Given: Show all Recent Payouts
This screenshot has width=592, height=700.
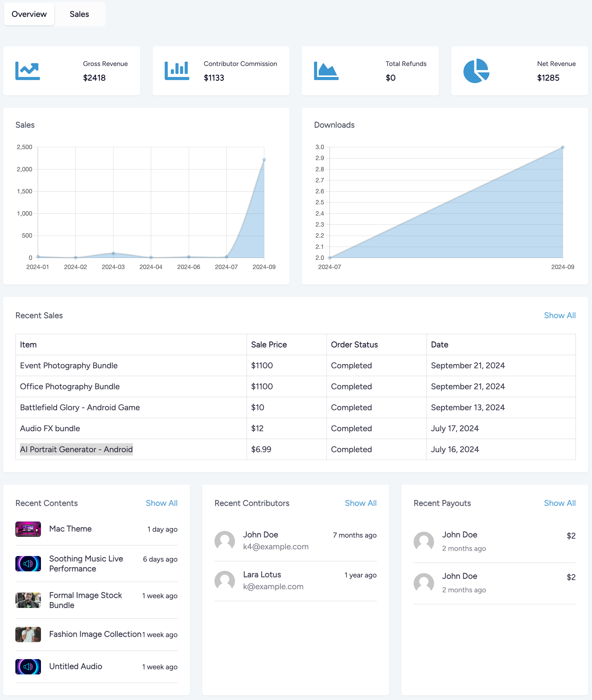Looking at the screenshot, I should point(559,503).
